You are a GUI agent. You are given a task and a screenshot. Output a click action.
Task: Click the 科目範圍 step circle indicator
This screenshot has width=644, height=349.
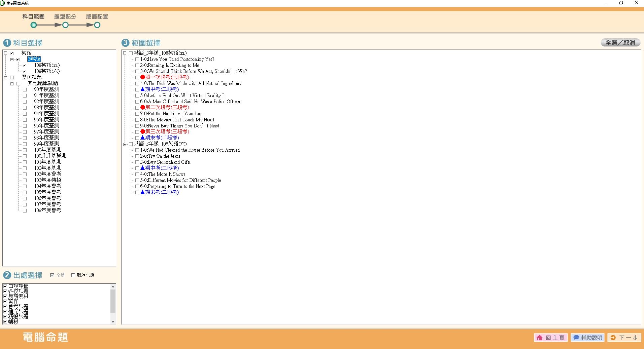click(34, 25)
